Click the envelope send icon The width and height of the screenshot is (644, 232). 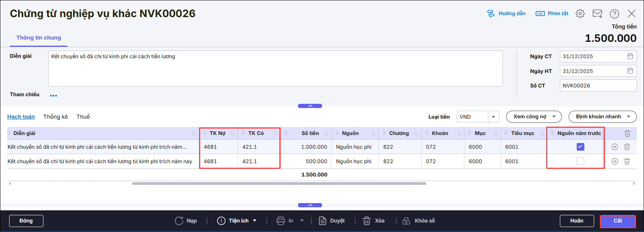click(597, 14)
